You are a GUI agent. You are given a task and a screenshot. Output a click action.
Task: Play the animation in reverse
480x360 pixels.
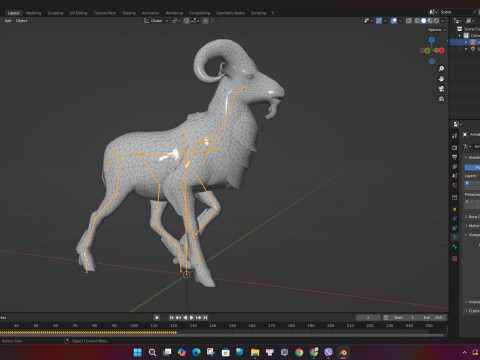point(185,318)
